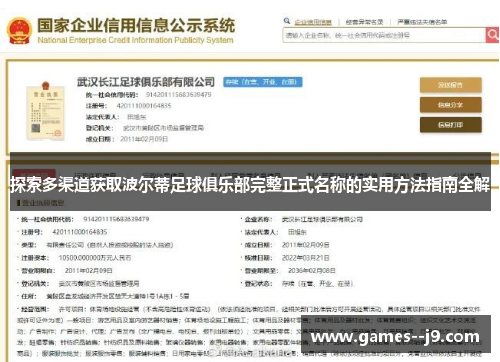Click the 国家企业信用信息公示系统 site title
This screenshot has height=362, width=500.
[136, 25]
